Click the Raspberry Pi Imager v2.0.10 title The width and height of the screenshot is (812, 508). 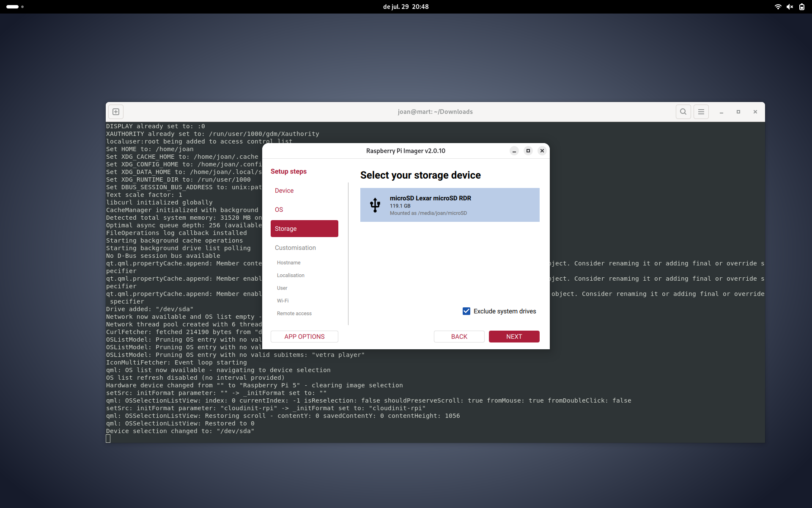coord(406,151)
